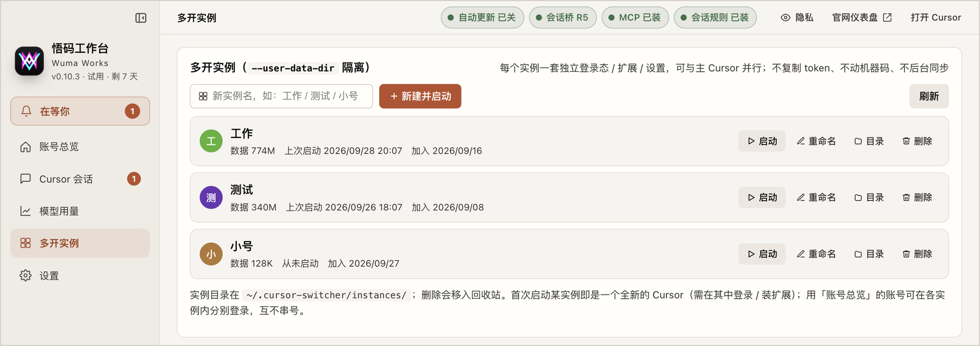Click the 刷新 button
980x346 pixels.
[x=929, y=96]
